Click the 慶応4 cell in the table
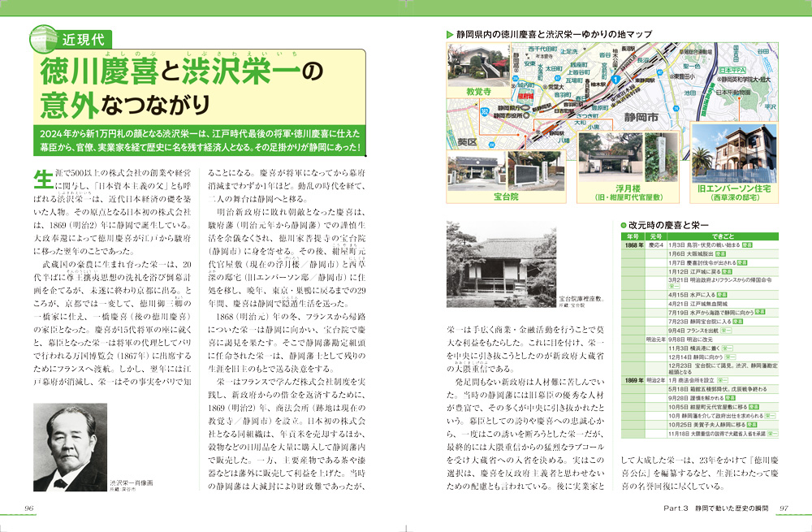Image resolution: width=812 pixels, height=532 pixels. tap(655, 245)
